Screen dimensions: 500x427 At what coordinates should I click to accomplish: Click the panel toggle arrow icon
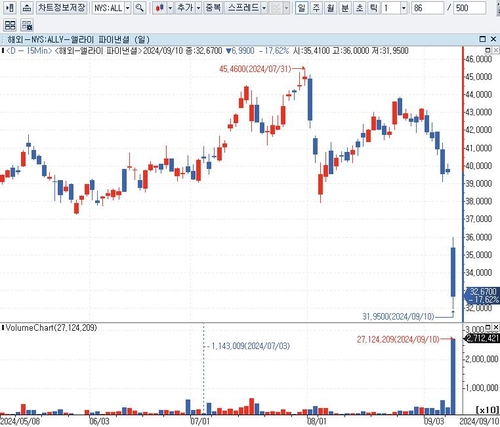(10, 8)
